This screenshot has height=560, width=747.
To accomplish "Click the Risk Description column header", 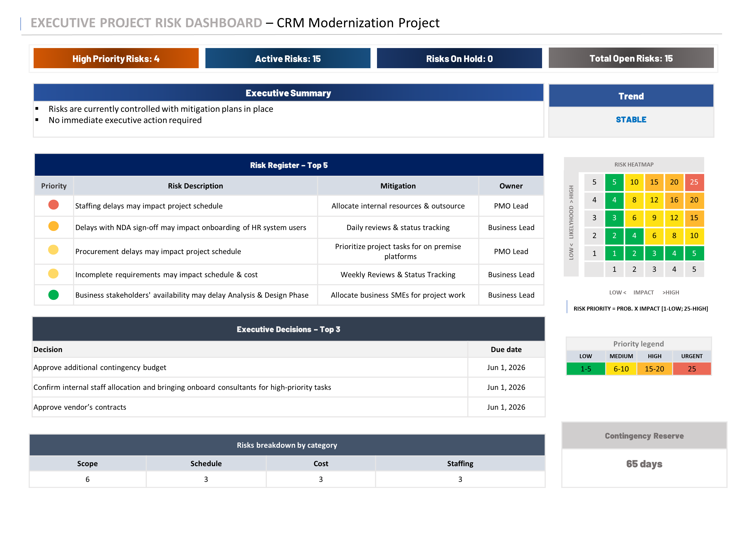I will tap(195, 186).
